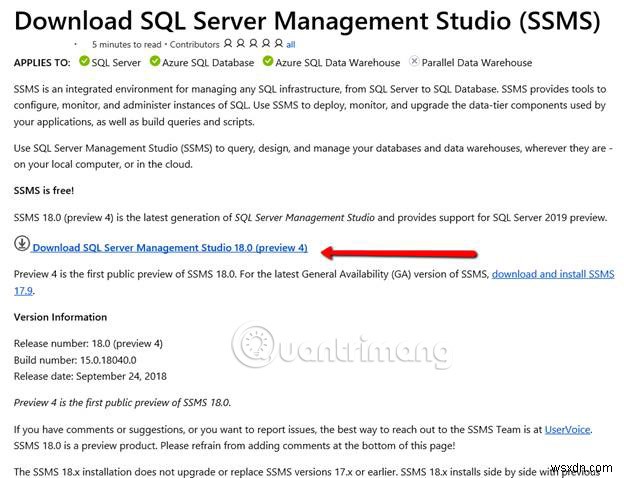This screenshot has width=624, height=478.
Task: Click the 'Build number: 15.0.18040.0' line
Action: [75, 360]
